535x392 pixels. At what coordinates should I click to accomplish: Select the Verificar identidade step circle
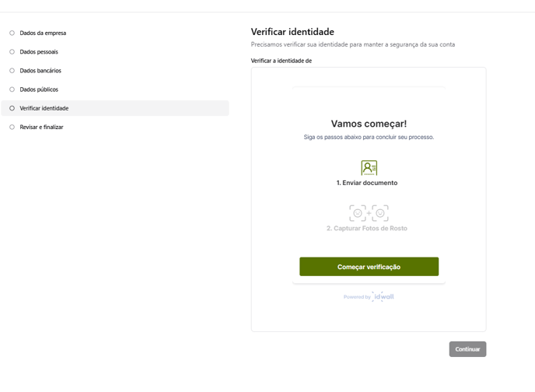(12, 108)
